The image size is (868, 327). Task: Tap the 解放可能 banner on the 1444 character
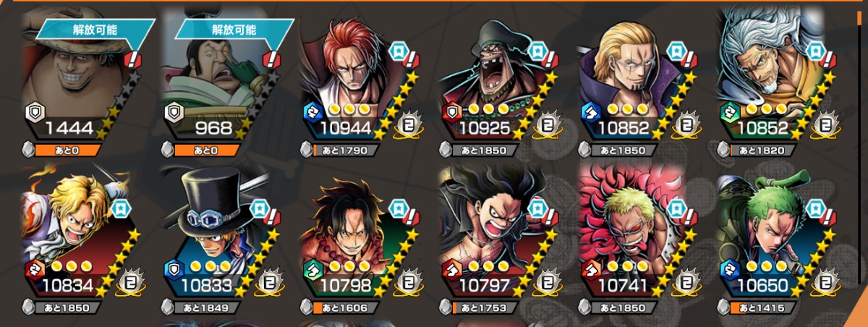(x=96, y=30)
